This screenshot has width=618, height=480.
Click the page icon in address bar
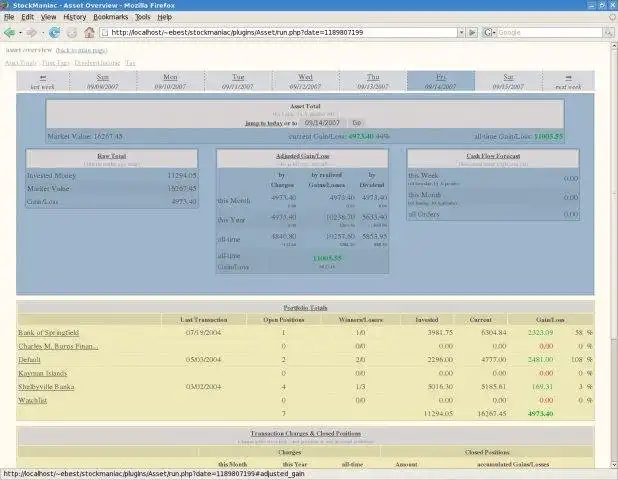(x=104, y=33)
